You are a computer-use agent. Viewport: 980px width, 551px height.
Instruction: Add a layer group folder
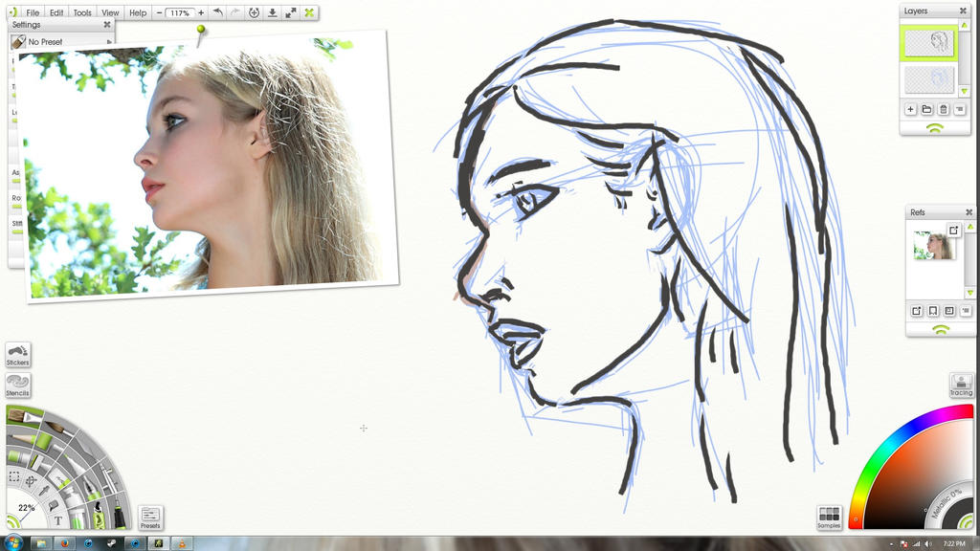pyautogui.click(x=926, y=109)
